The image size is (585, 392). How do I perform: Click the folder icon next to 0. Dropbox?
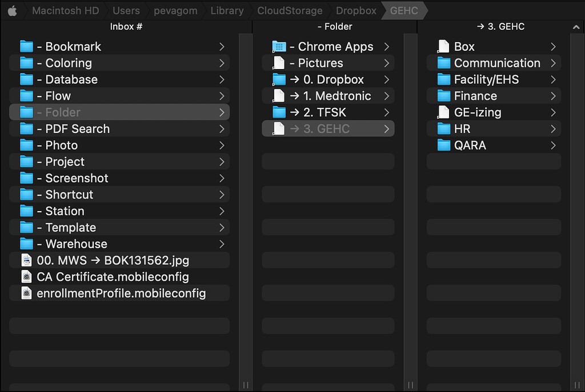tap(278, 79)
